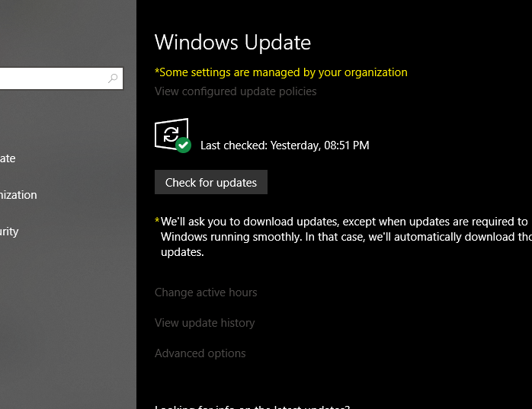Click the Windows Update page heading
The image size is (532, 409).
point(232,42)
